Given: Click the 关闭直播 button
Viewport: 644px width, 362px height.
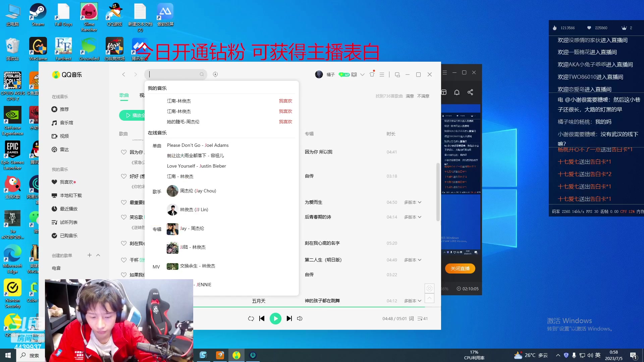Looking at the screenshot, I should coord(460,268).
